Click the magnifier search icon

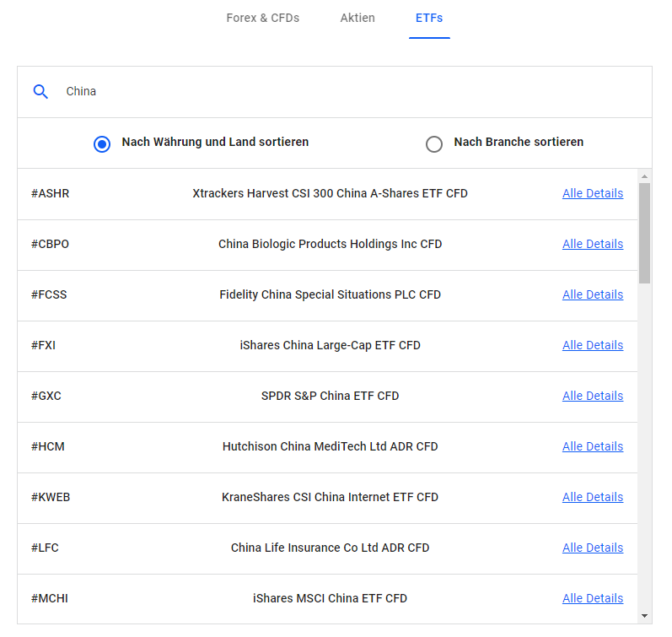pos(40,91)
